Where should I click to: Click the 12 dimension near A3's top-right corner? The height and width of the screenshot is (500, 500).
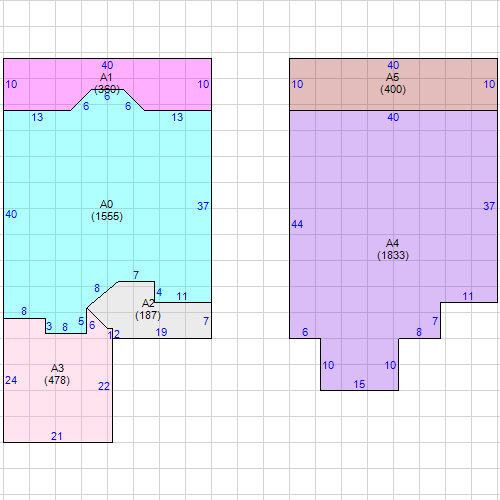click(x=114, y=334)
